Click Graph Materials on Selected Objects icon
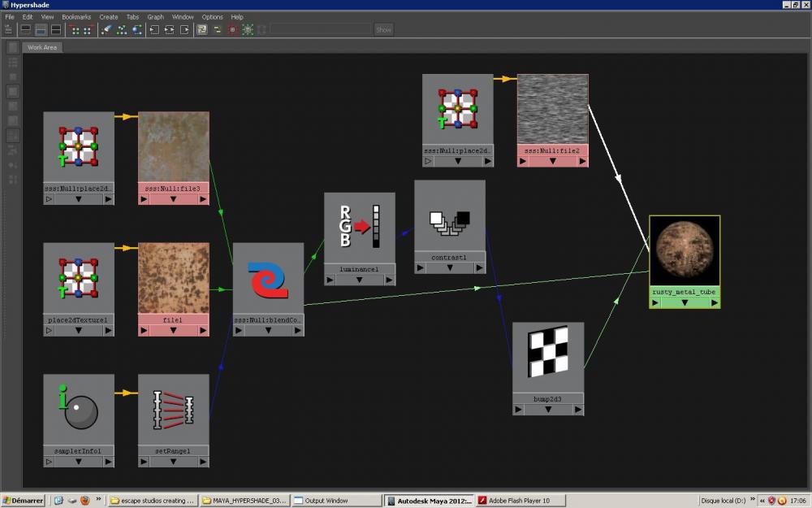This screenshot has height=508, width=812. pyautogui.click(x=136, y=29)
